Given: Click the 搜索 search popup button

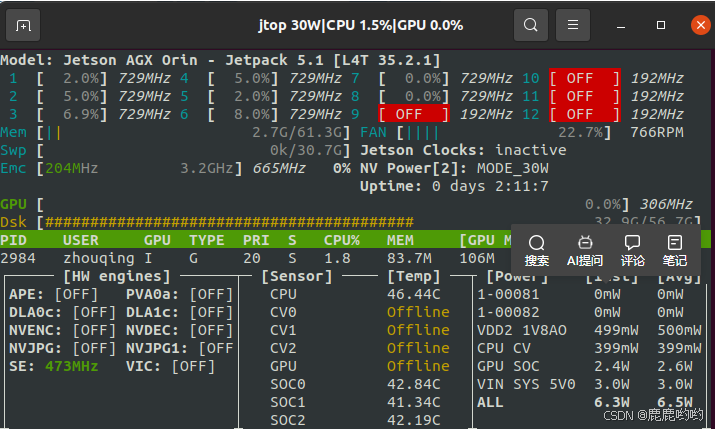Looking at the screenshot, I should 536,251.
